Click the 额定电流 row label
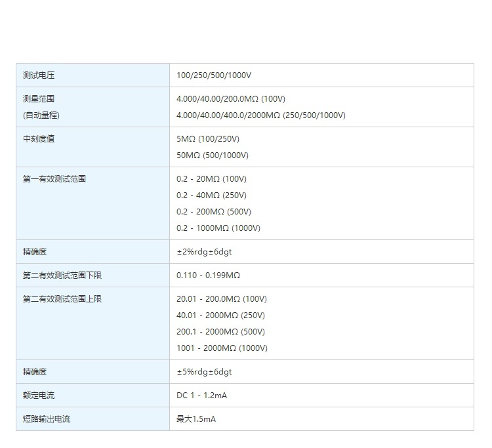This screenshot has height=448, width=492. [x=39, y=396]
